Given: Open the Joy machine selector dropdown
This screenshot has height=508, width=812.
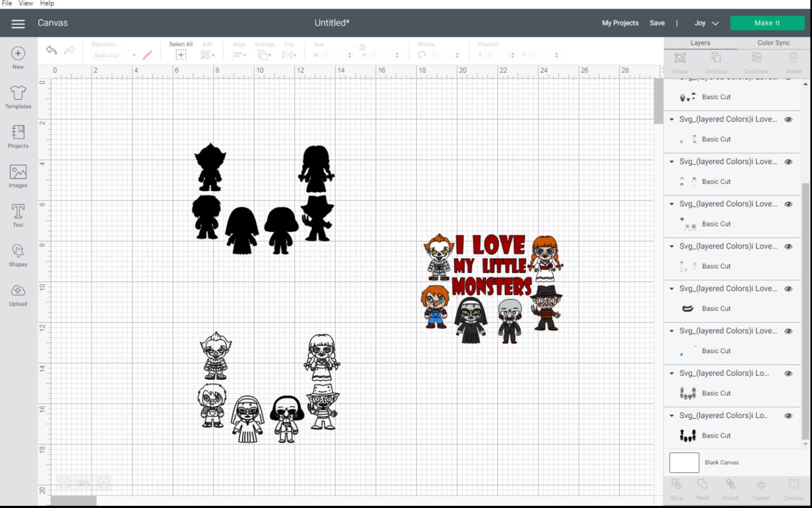Looking at the screenshot, I should [707, 23].
